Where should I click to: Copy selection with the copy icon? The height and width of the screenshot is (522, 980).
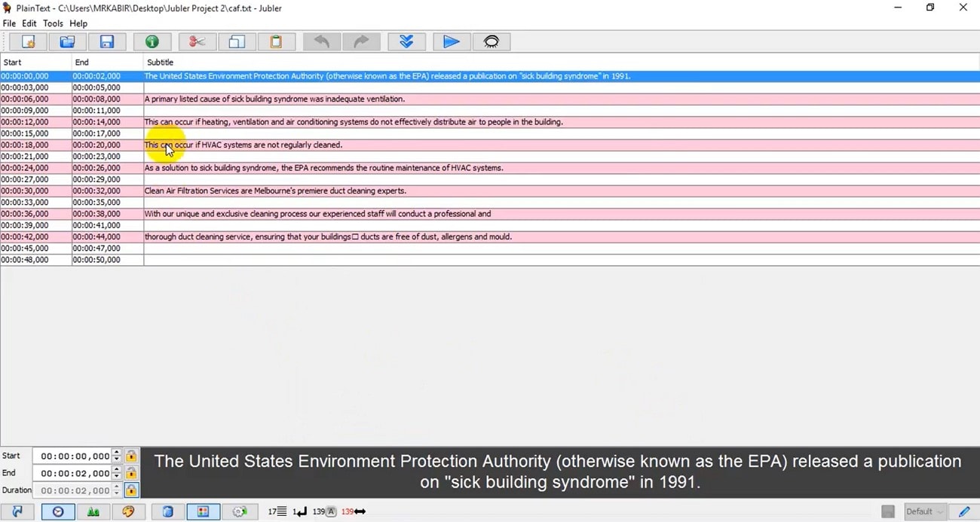point(237,42)
